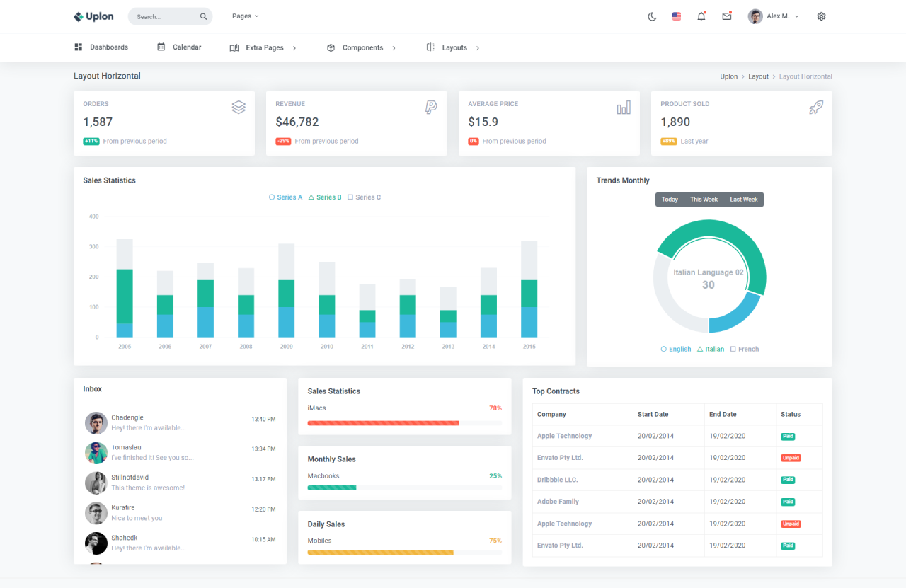
Task: Click the Layout breadcrumb link
Action: point(758,76)
